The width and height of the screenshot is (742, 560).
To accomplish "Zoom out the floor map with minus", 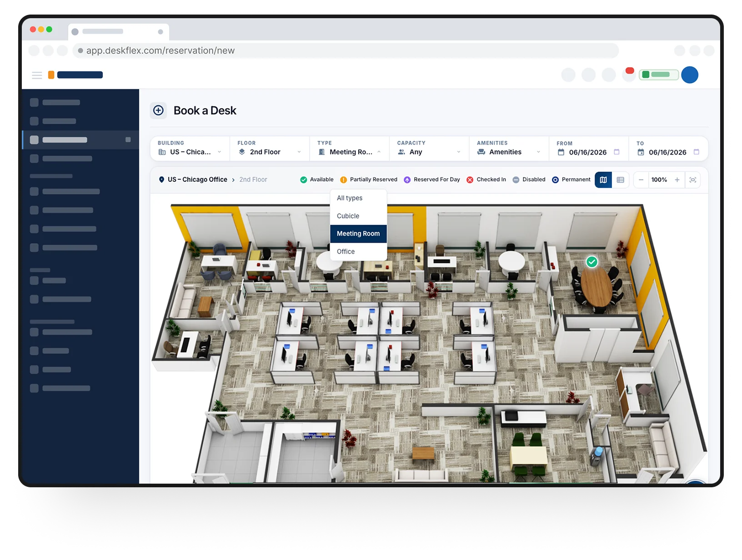I will [641, 180].
